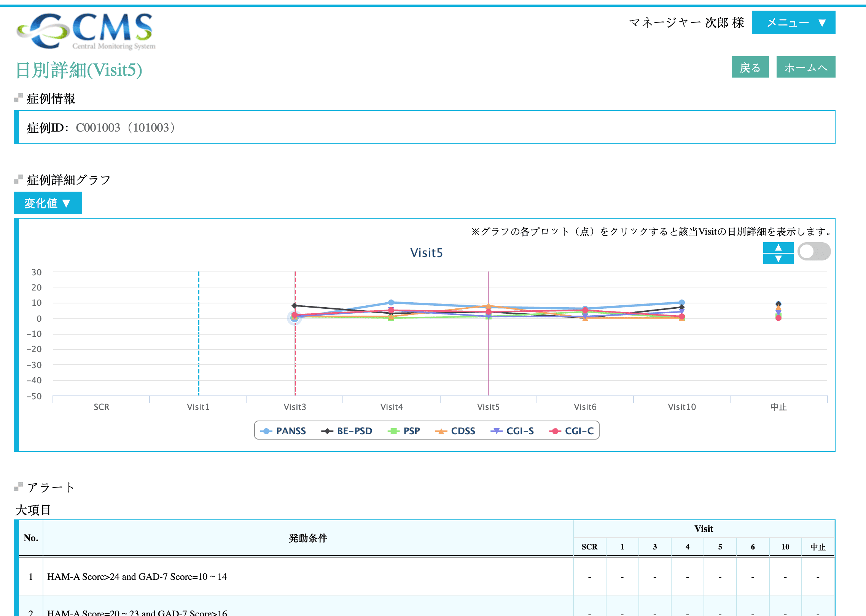Click the PANSS data point at Visit4
Viewport: 866px width, 616px height.
(x=391, y=303)
